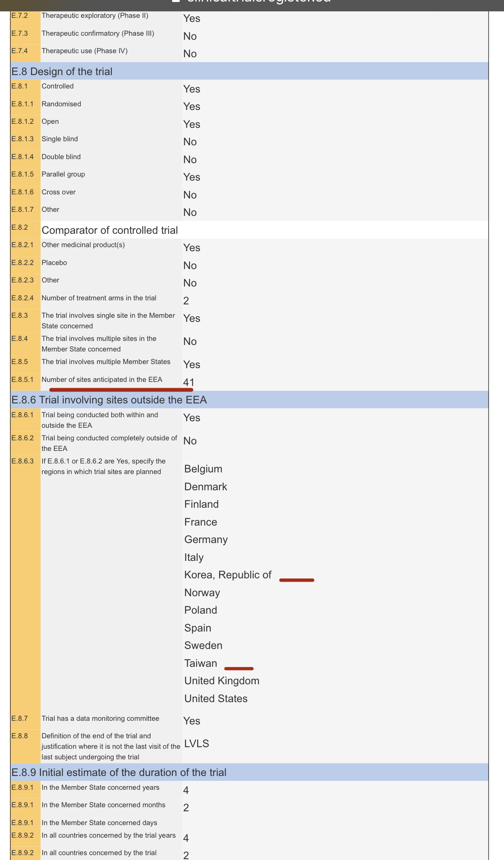
Task: Select Belgium in the regions list
Action: click(x=203, y=469)
